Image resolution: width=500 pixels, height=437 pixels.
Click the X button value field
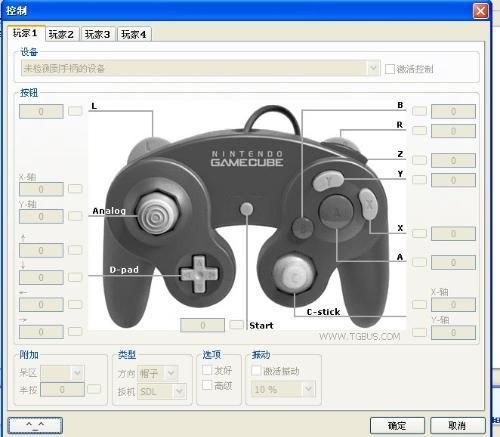453,234
